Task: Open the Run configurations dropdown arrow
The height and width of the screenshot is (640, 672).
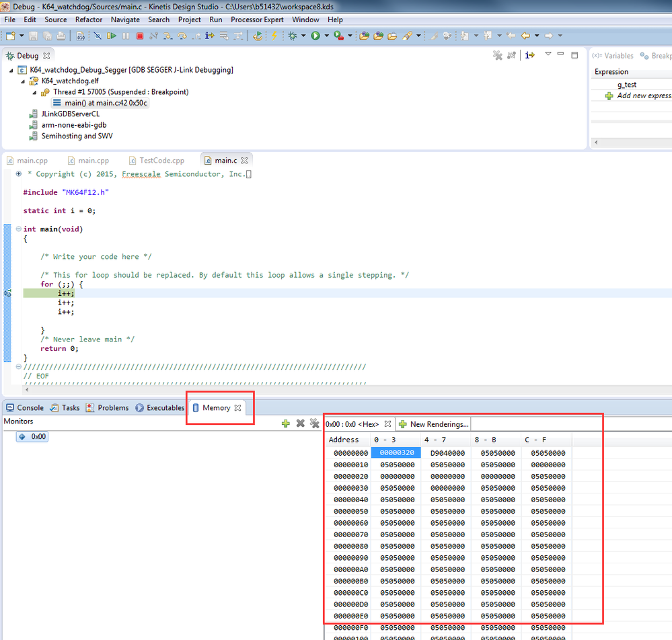Action: tap(326, 36)
